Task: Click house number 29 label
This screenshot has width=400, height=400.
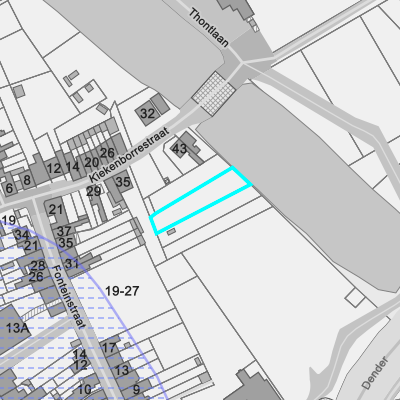Action: (x=93, y=191)
